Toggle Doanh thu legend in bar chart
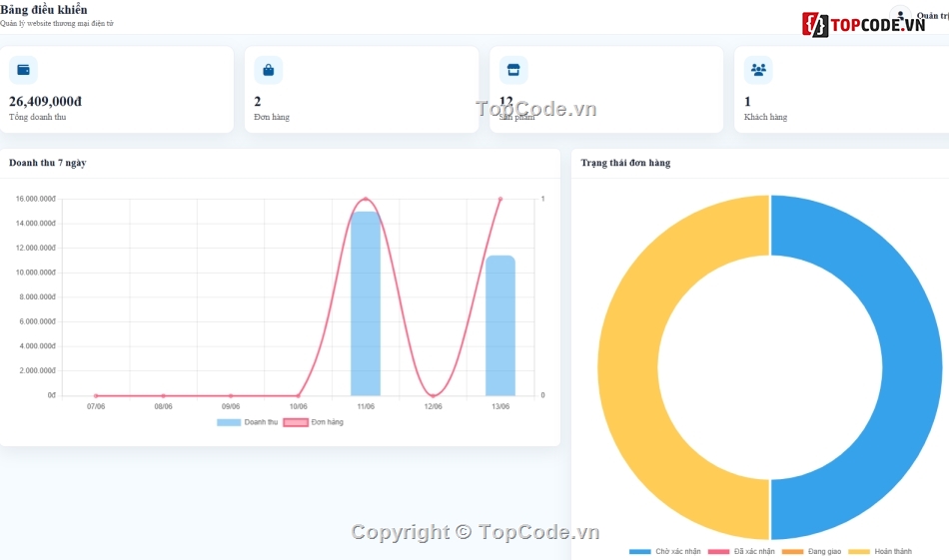 pos(247,422)
